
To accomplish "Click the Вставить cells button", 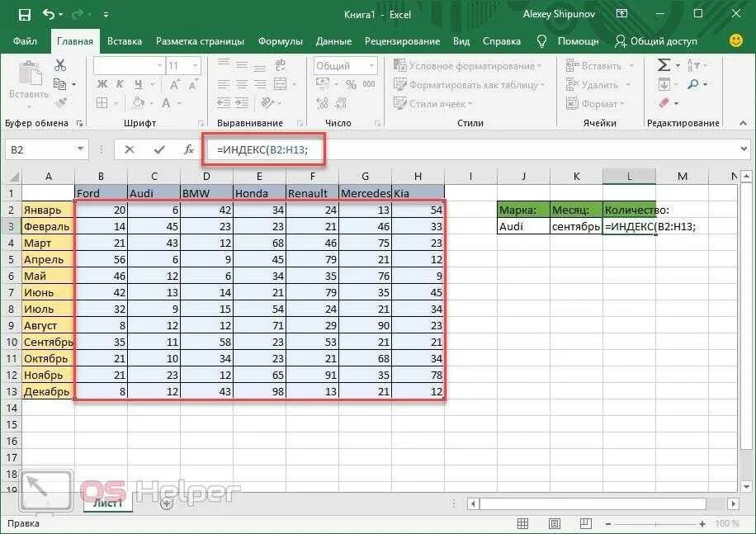I will click(600, 65).
